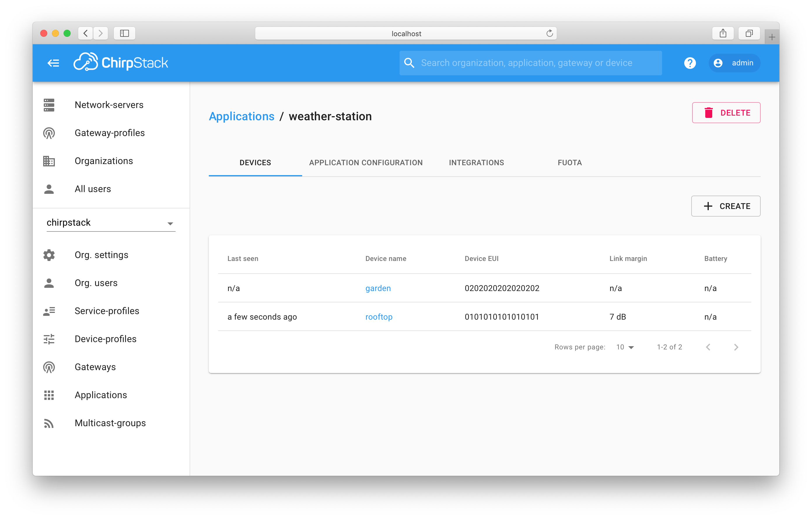Image resolution: width=812 pixels, height=519 pixels.
Task: Open Service-profiles in the sidebar
Action: point(111,311)
